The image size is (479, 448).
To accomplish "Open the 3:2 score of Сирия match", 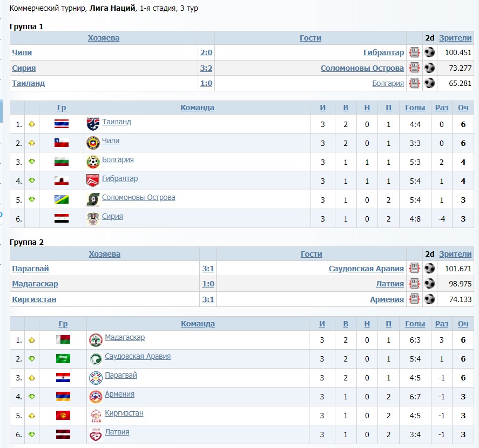I will click(206, 68).
